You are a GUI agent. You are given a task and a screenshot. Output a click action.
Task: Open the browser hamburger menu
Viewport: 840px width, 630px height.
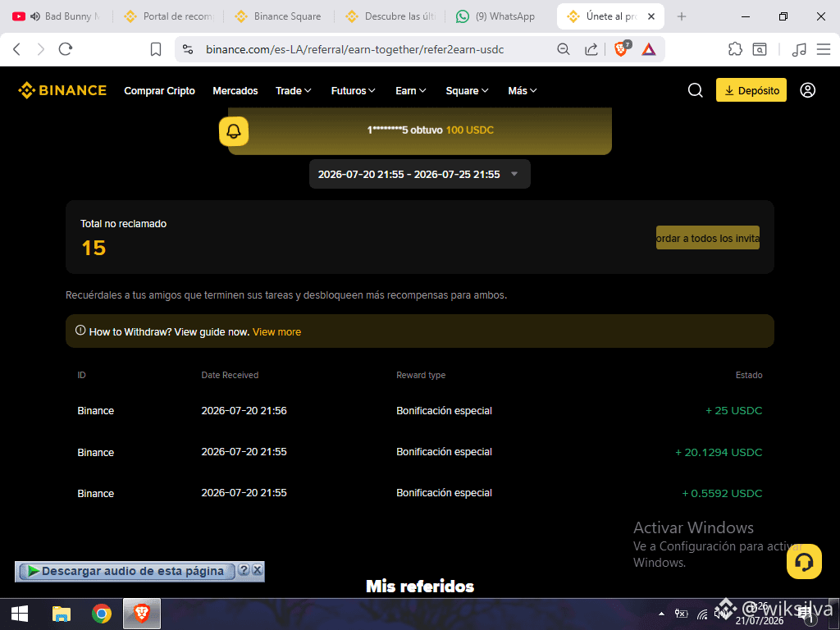[x=824, y=49]
